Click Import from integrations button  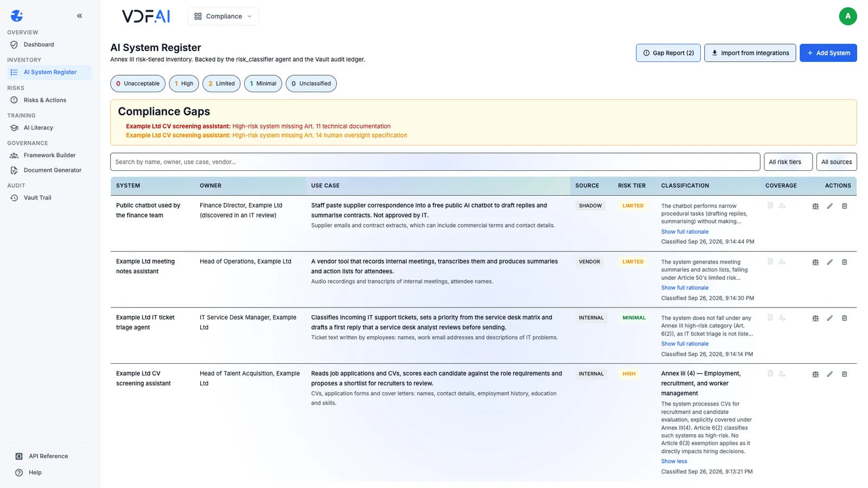click(x=750, y=53)
